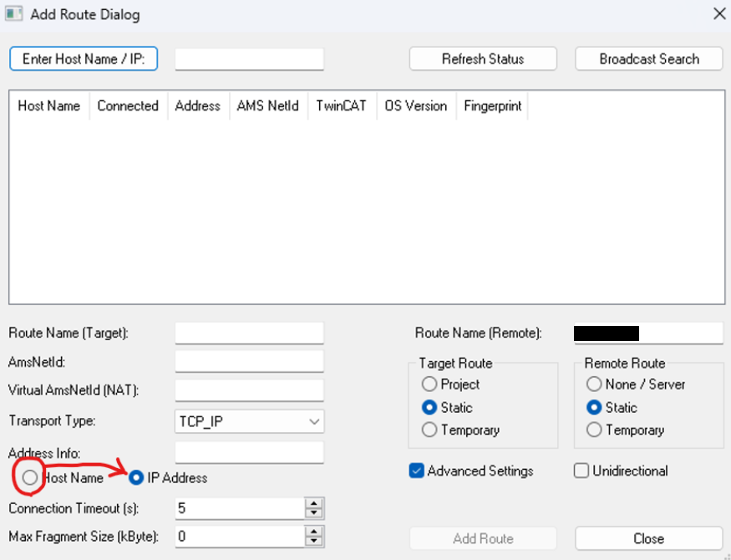Click the Route Name (Target) field
Viewport: 731px width, 560px height.
coord(249,333)
